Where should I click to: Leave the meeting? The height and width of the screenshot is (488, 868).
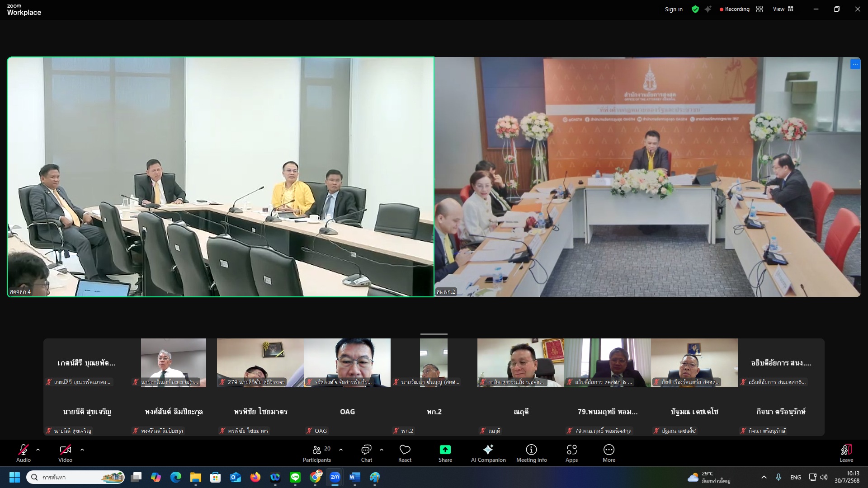[x=846, y=450]
